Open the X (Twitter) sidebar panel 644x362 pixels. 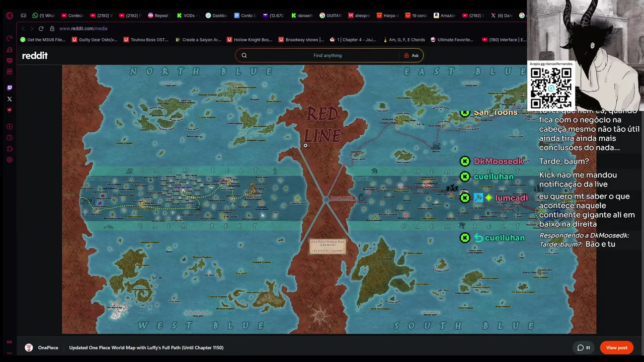[9, 99]
